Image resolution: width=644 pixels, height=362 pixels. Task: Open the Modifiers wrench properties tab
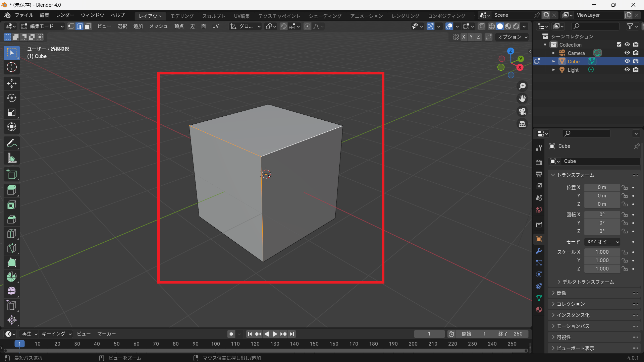(x=539, y=251)
